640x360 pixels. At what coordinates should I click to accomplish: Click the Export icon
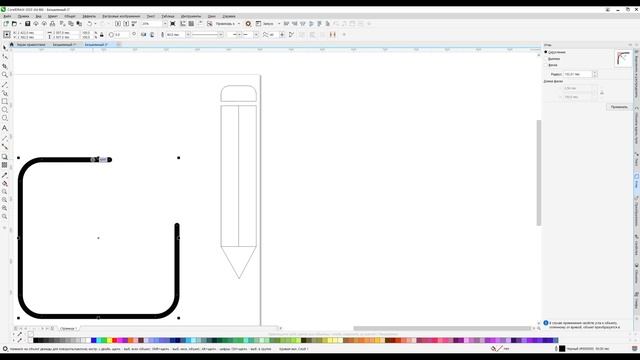[x=126, y=24]
